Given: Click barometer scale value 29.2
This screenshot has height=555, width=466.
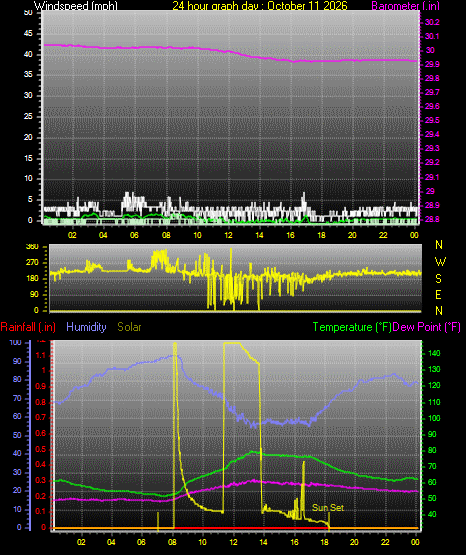Looking at the screenshot, I should click(x=432, y=162).
